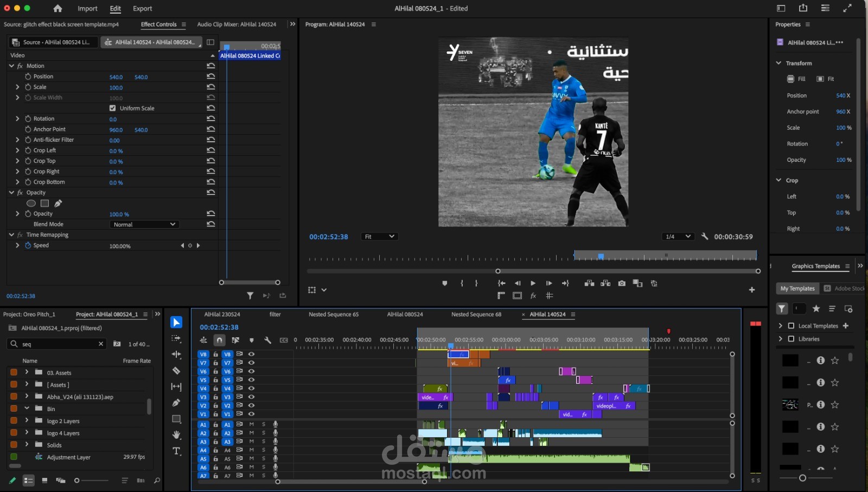
Task: Open the Blend Mode dropdown
Action: coord(144,224)
